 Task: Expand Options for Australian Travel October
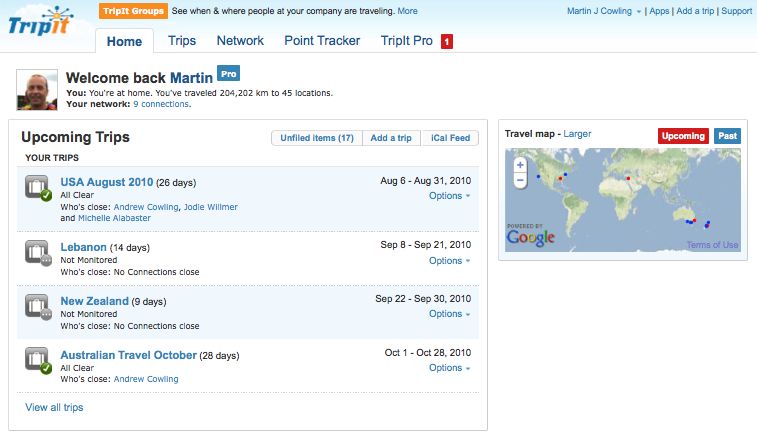tap(449, 368)
